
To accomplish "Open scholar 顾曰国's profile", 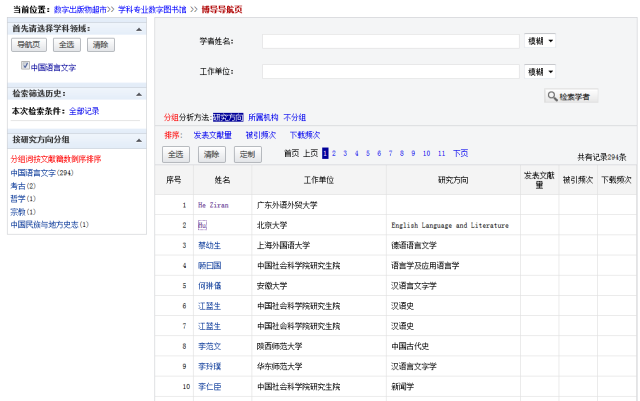I will click(209, 265).
